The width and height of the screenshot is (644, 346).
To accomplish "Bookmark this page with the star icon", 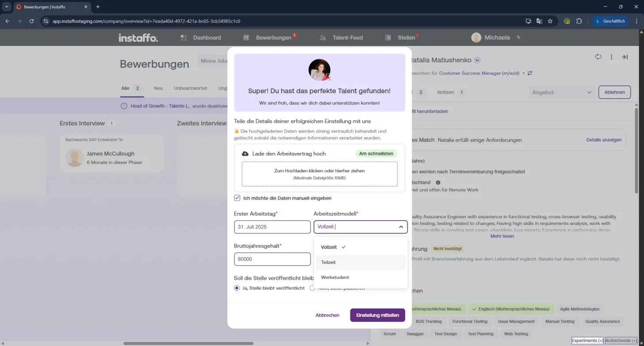I will tap(550, 21).
